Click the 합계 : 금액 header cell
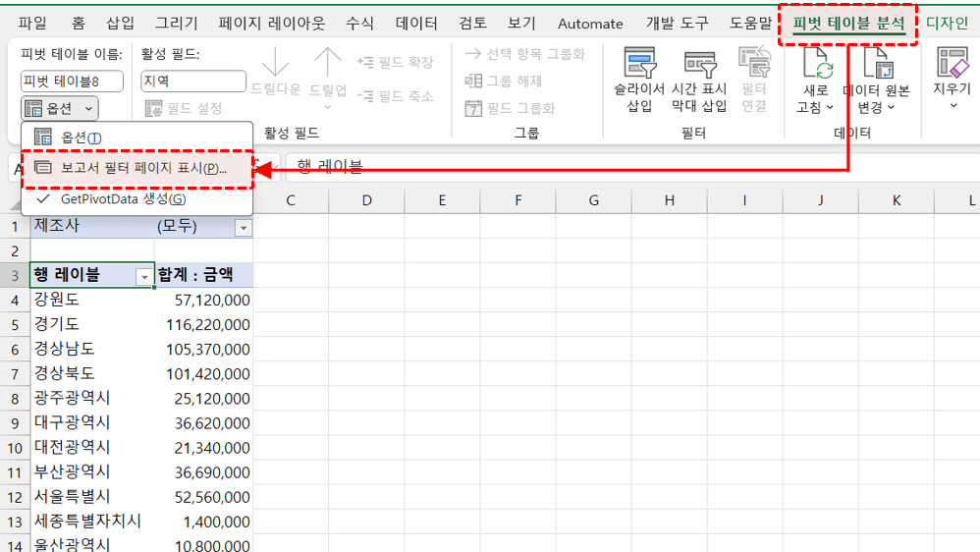The image size is (980, 552). pos(203,276)
